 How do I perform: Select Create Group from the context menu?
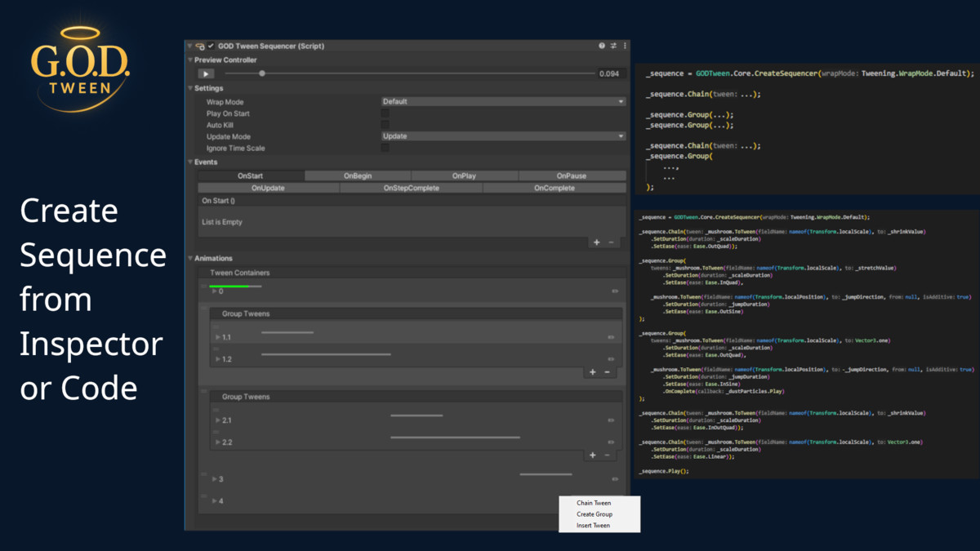pyautogui.click(x=594, y=514)
